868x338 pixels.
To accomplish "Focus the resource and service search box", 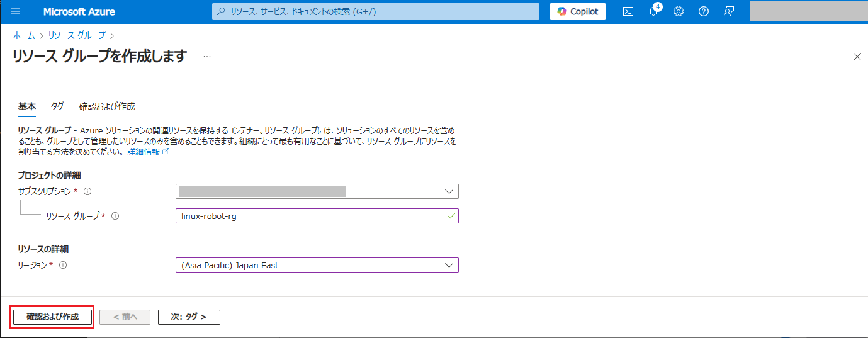I will point(376,11).
